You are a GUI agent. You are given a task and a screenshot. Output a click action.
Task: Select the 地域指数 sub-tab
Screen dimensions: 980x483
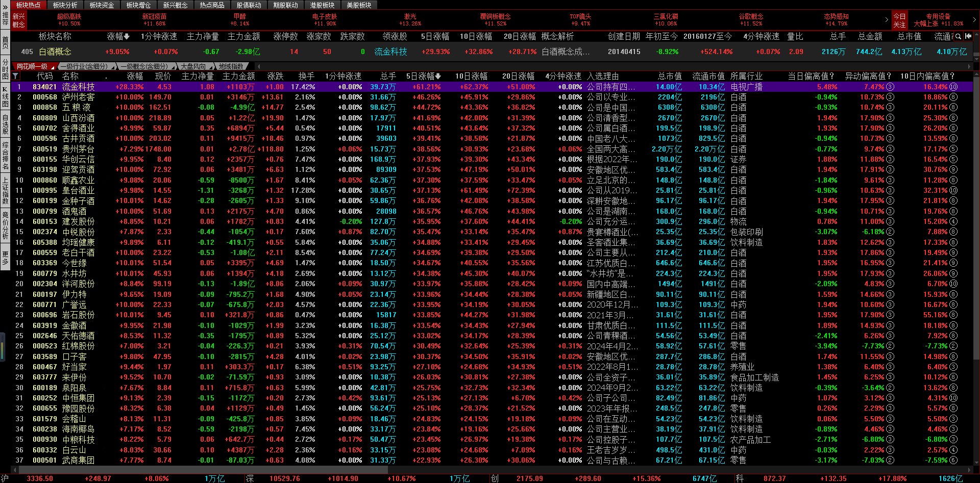pos(231,66)
